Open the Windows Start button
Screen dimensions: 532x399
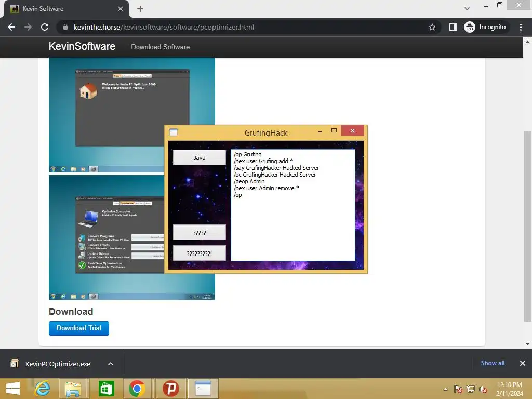[x=13, y=389]
